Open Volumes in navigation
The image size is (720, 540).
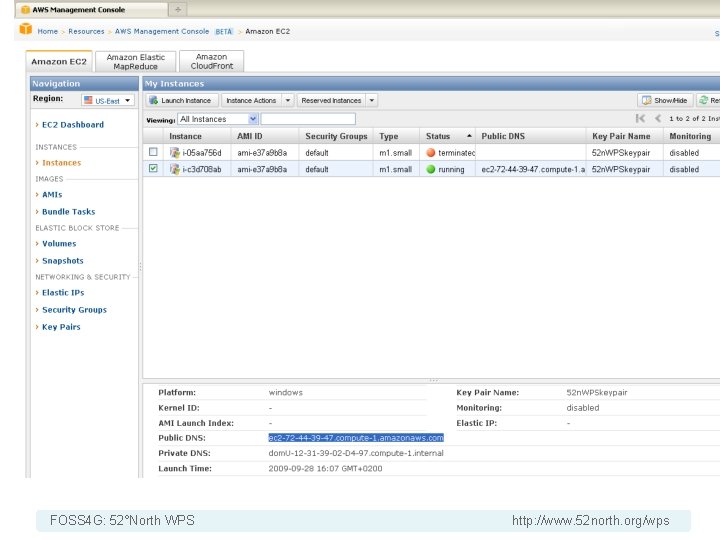click(59, 243)
